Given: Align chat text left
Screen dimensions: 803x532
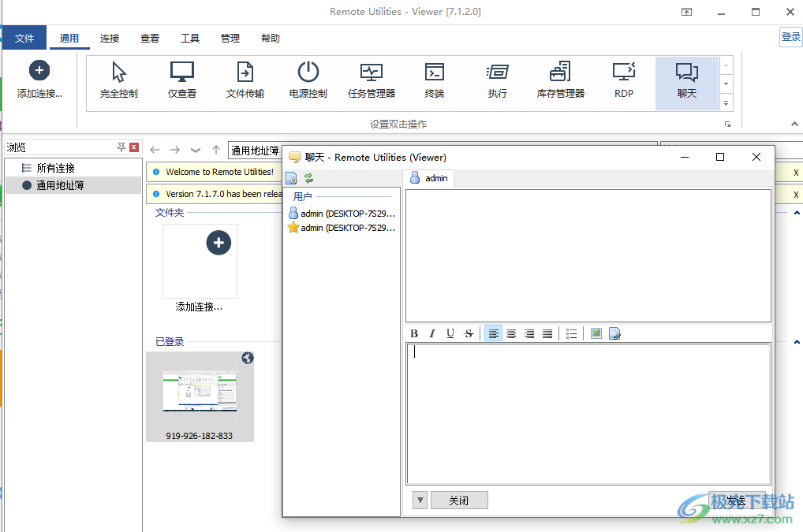Looking at the screenshot, I should point(493,333).
